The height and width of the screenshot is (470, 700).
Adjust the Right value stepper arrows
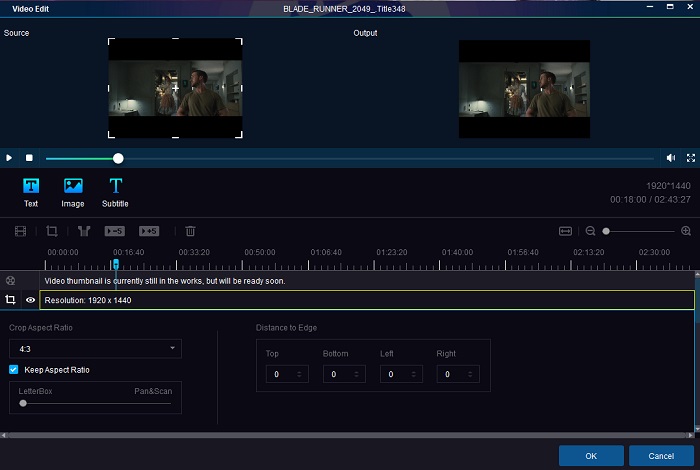470,374
